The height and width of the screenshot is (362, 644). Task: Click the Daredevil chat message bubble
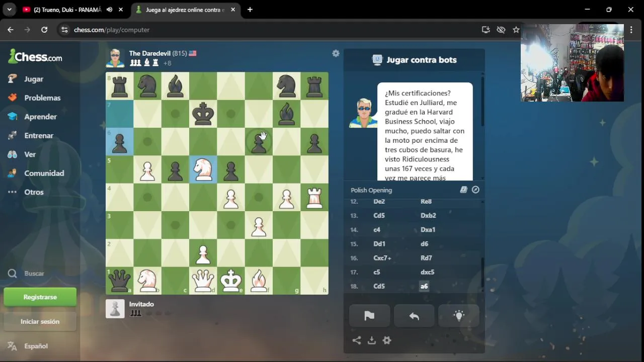425,132
